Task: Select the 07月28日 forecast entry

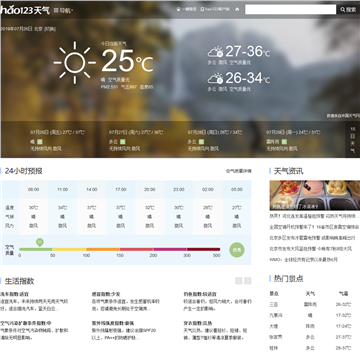Action: click(215, 140)
